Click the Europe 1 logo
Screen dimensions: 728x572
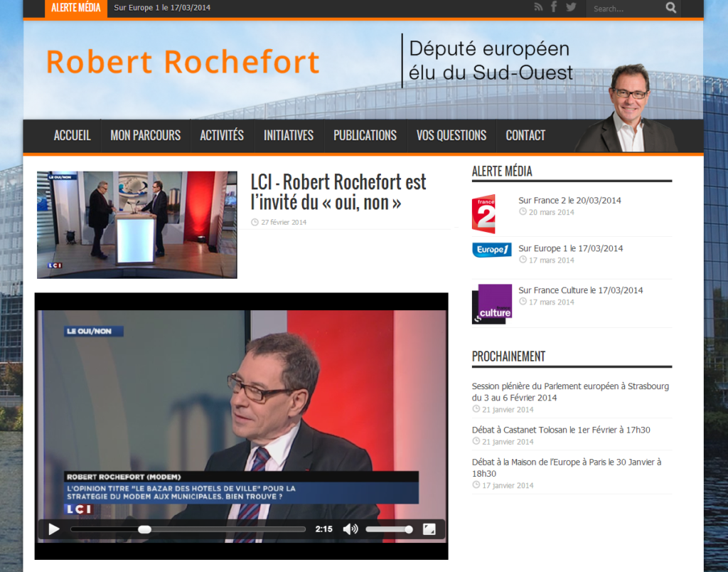(492, 250)
